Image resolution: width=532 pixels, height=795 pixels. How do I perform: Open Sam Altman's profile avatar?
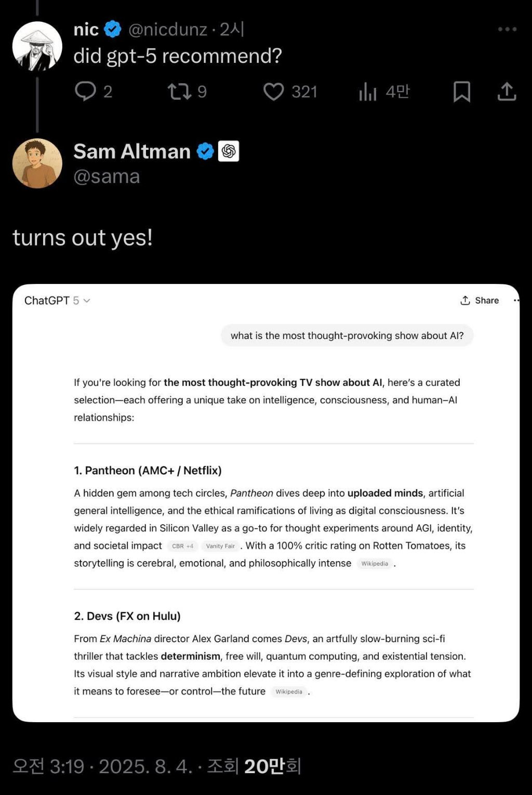click(x=37, y=163)
